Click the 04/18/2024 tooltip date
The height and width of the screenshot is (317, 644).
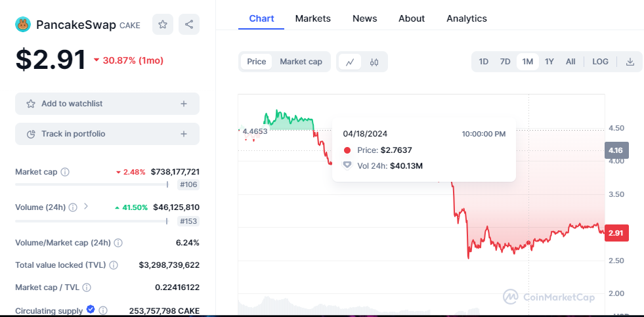click(x=365, y=134)
